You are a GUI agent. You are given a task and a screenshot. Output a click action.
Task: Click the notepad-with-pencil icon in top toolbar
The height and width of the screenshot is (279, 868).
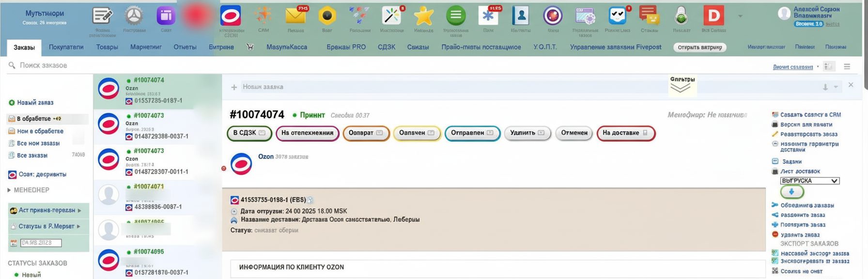point(102,16)
